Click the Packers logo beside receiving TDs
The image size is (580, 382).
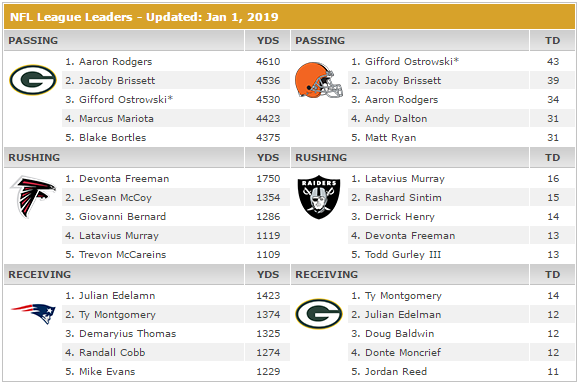point(319,314)
